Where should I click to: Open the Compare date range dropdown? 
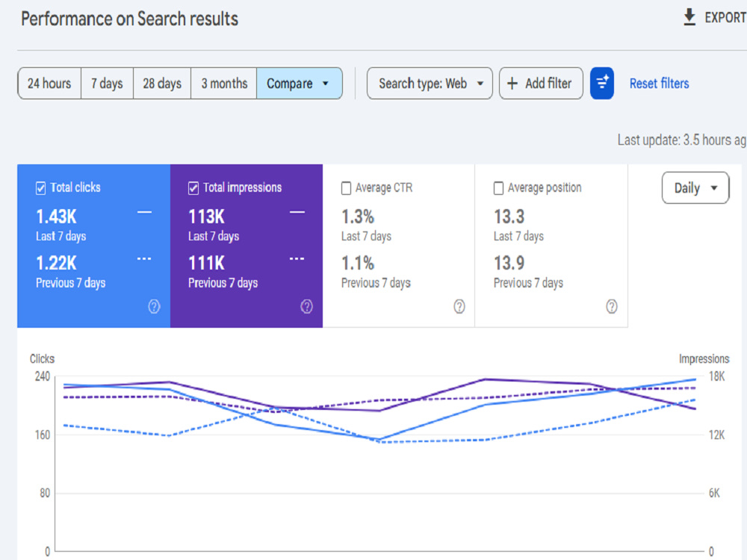pos(300,84)
